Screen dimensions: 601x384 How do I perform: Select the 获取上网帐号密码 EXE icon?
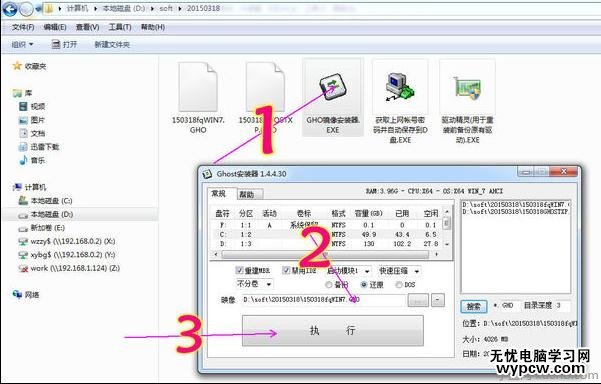click(400, 87)
